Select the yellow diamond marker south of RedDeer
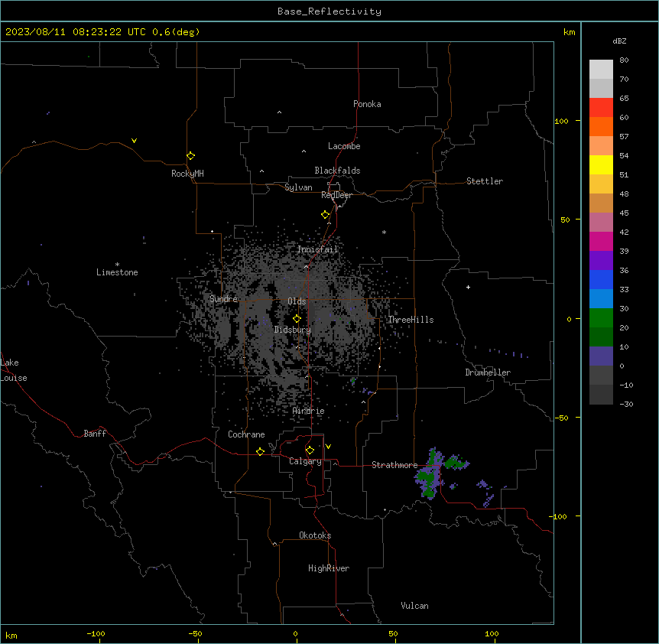 pos(325,215)
